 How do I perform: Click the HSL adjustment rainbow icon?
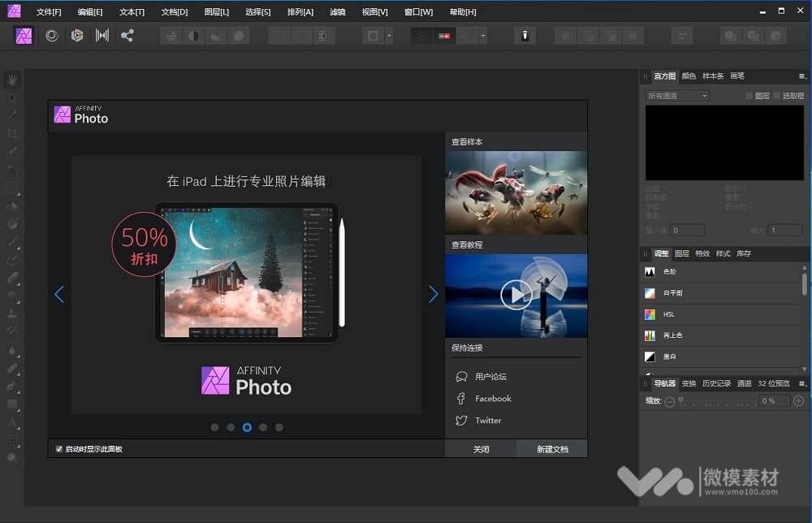pos(650,314)
